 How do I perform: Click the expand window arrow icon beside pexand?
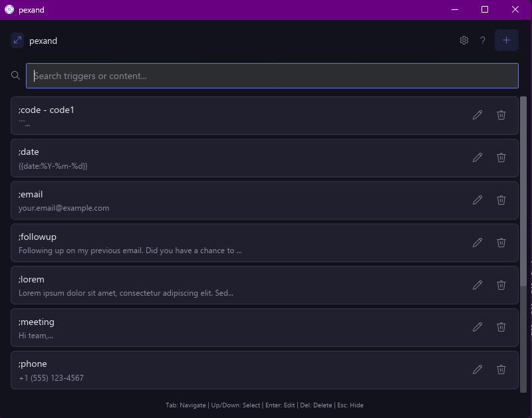[x=17, y=41]
